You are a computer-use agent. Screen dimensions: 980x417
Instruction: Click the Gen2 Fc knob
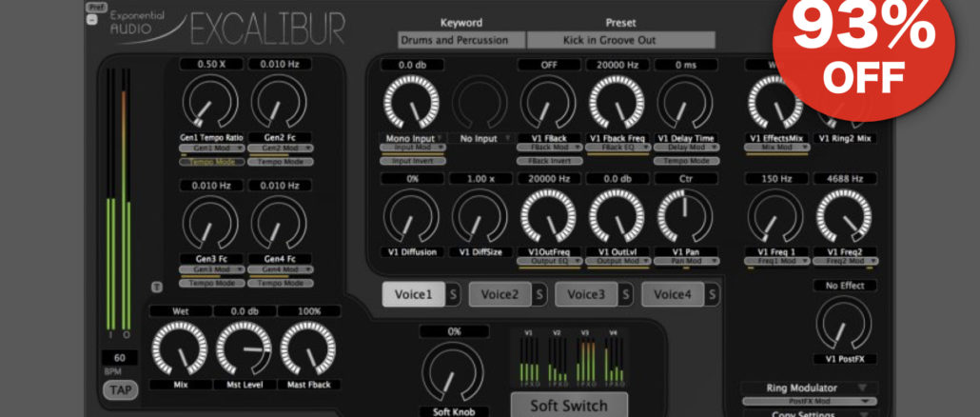[x=279, y=102]
